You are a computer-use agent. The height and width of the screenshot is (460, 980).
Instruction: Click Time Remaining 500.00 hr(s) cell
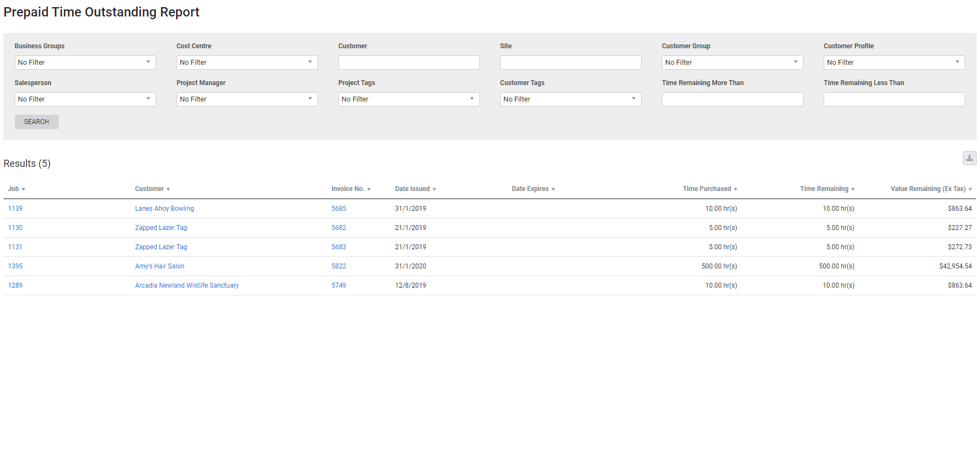(x=837, y=266)
